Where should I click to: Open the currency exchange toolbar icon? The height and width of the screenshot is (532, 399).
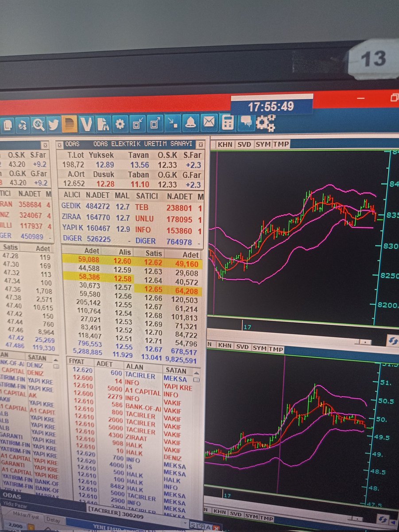[x=22, y=125]
